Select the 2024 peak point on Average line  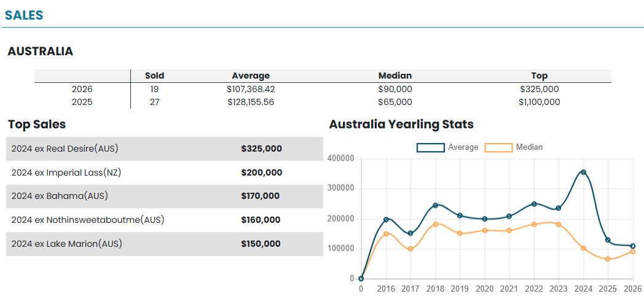[583, 173]
